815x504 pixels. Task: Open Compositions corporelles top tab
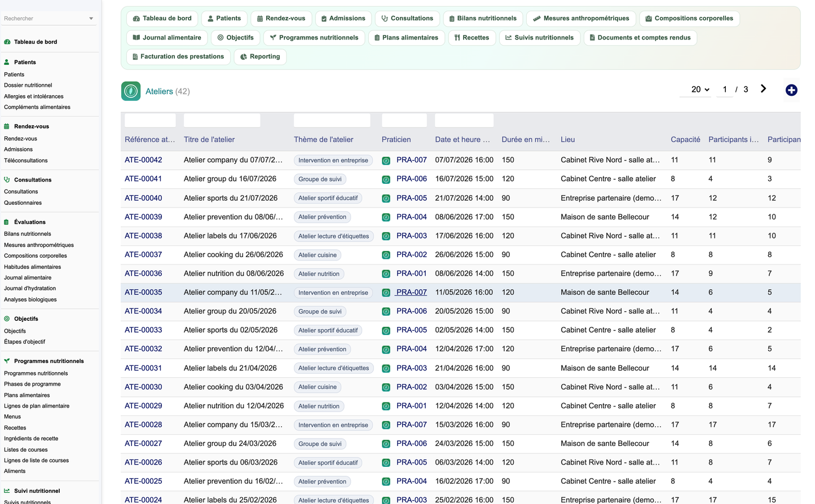pos(689,19)
